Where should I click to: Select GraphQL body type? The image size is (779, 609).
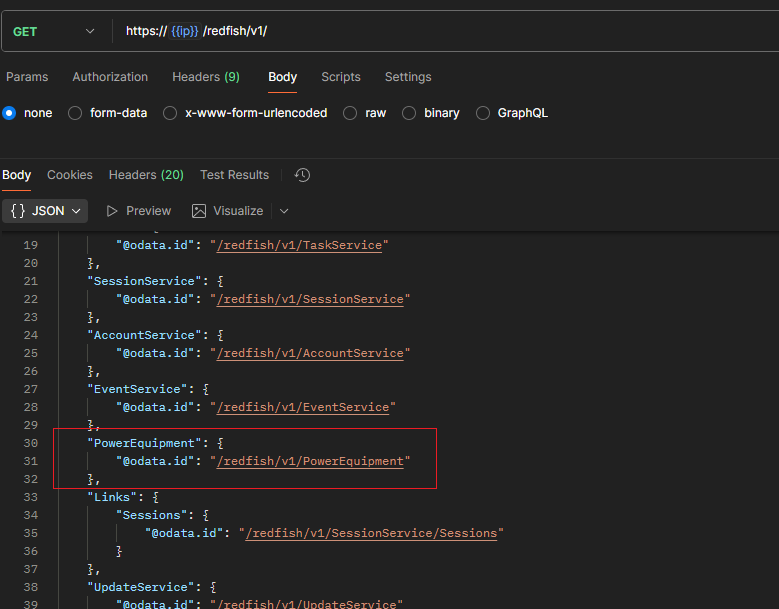pyautogui.click(x=483, y=113)
